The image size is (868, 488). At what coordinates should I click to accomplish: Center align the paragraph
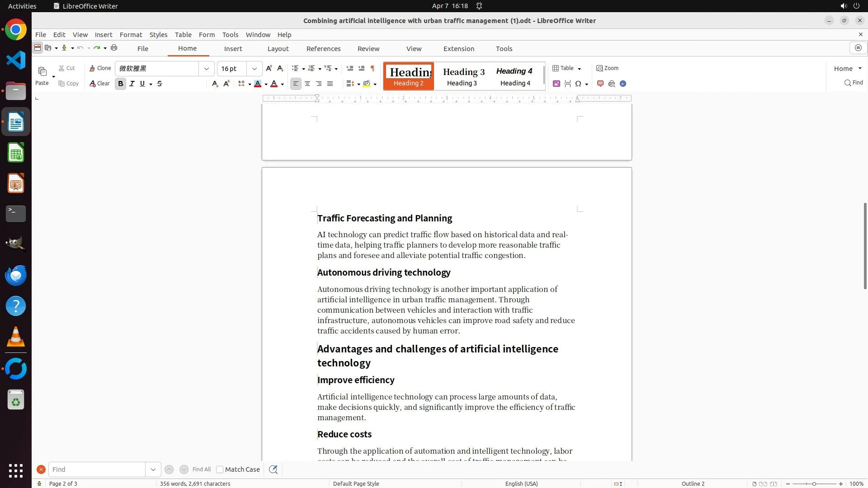[307, 84]
